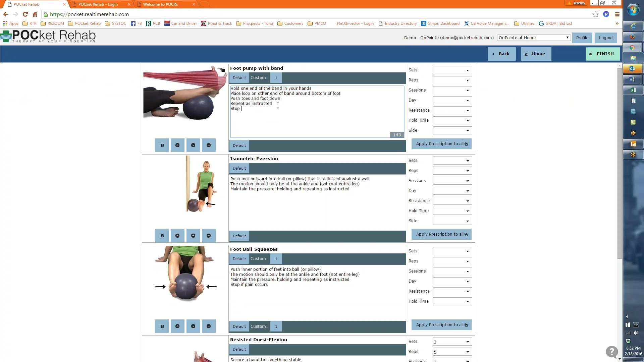644x362 pixels.
Task: Apply Prescription to all for Foot Ball Squeezes
Action: point(441,325)
